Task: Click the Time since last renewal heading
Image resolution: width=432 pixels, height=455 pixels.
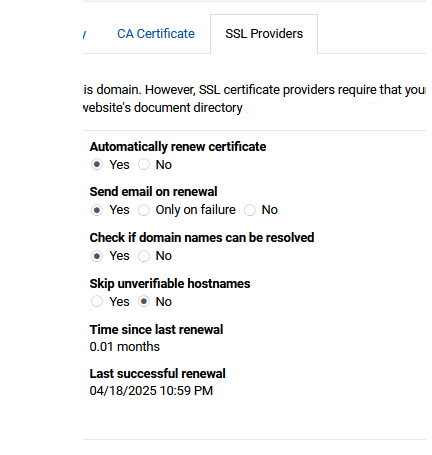Action: 156,330
